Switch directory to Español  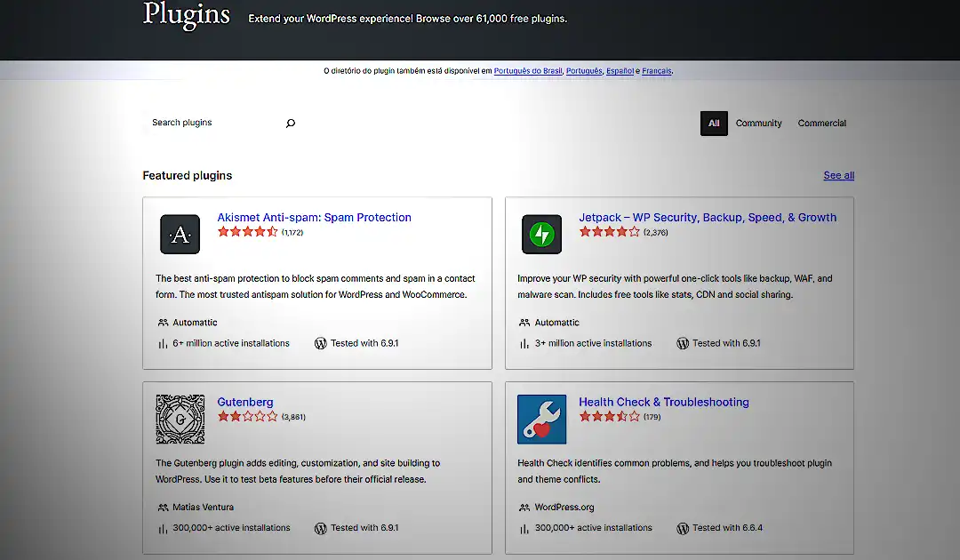[620, 71]
